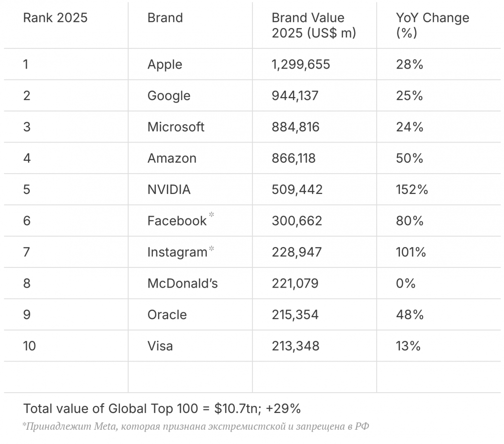504x444 pixels.
Task: Click NVIDIA's 152% YoY change value
Action: point(412,189)
